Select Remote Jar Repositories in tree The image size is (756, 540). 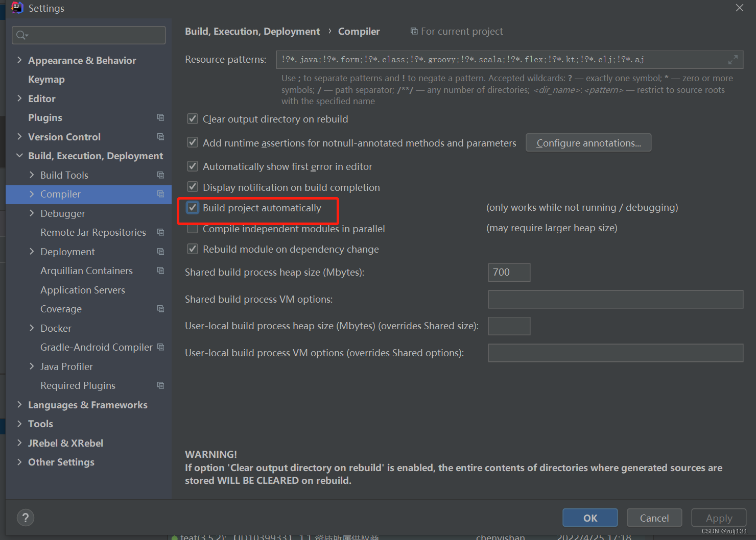tap(93, 232)
